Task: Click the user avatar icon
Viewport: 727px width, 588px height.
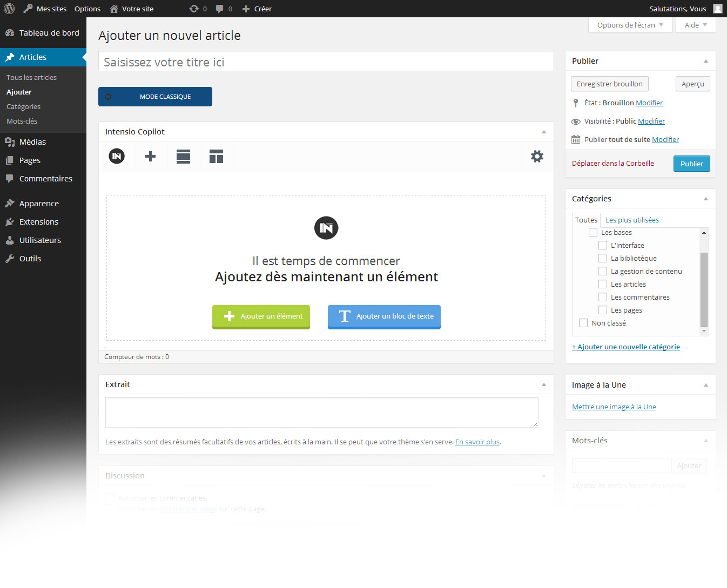Action: (x=718, y=9)
